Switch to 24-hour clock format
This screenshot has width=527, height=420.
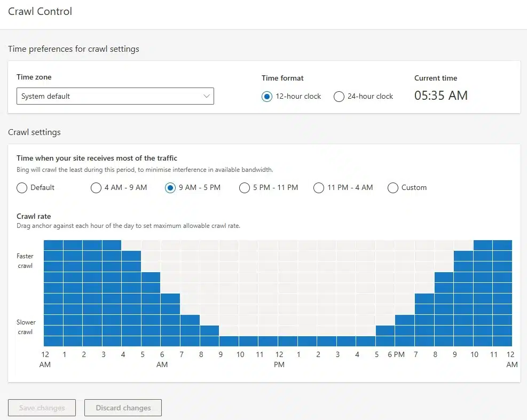pyautogui.click(x=339, y=97)
